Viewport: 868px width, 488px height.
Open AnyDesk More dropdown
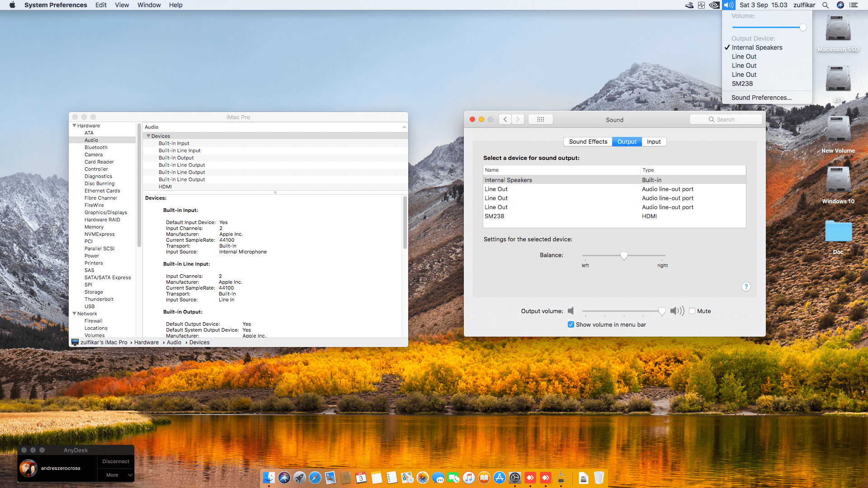(x=116, y=475)
